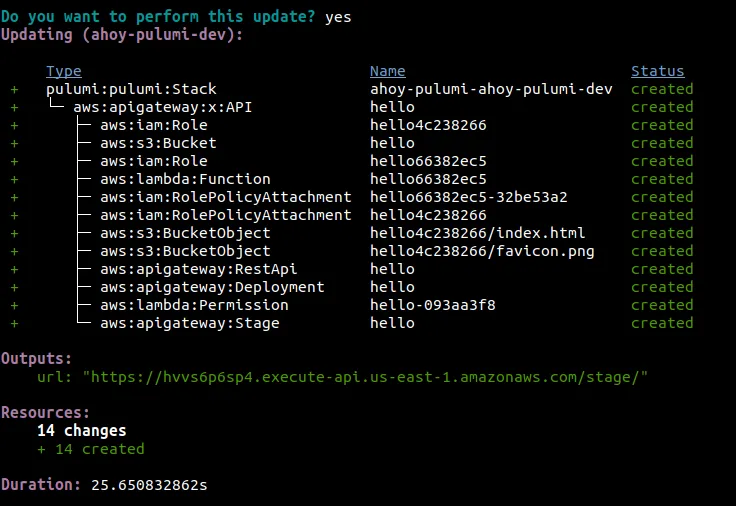Image resolution: width=736 pixels, height=506 pixels.
Task: Click the stage URL in Outputs
Action: (365, 377)
